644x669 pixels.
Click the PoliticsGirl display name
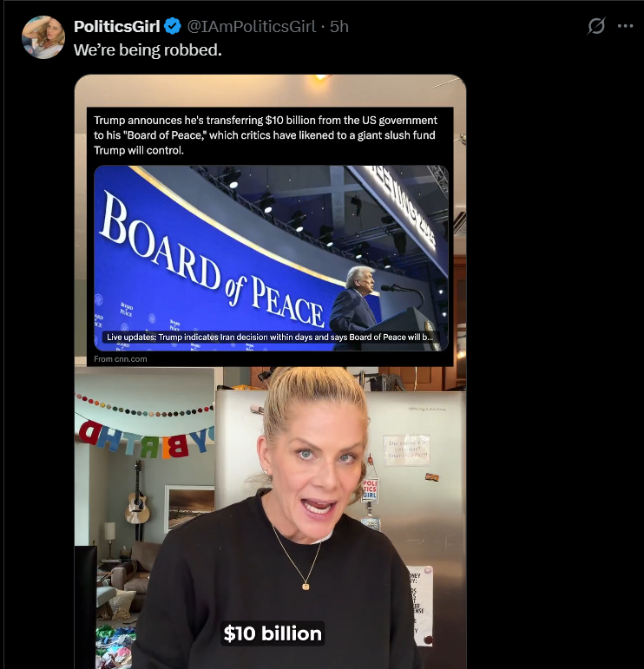tap(117, 26)
